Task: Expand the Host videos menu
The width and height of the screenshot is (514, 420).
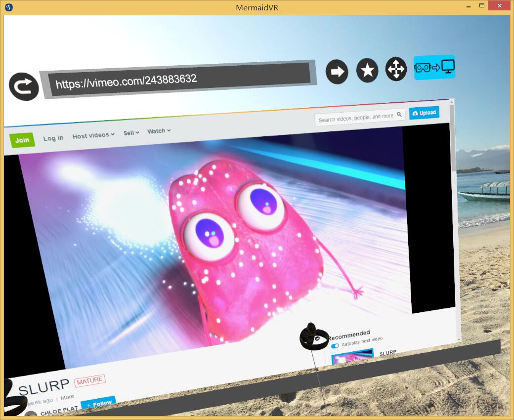Action: 93,135
